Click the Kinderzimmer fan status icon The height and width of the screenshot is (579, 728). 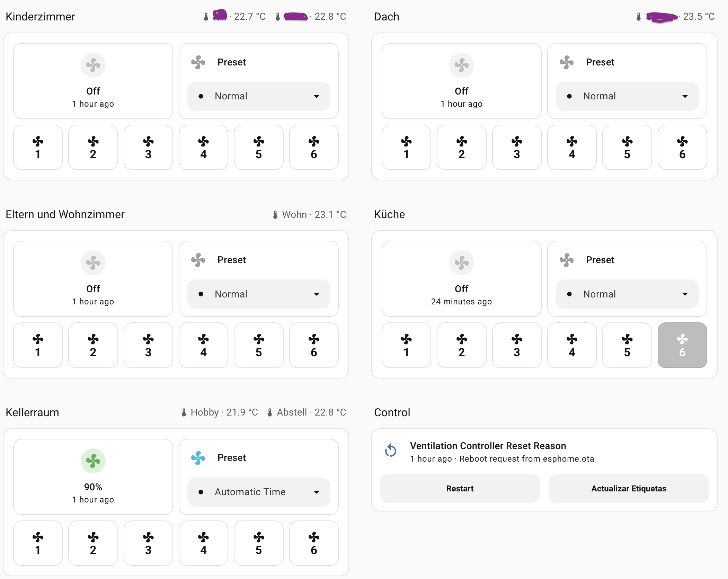click(x=93, y=65)
